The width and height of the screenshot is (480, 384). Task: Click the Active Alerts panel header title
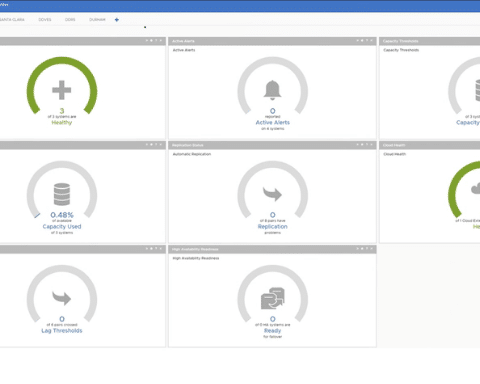[183, 41]
